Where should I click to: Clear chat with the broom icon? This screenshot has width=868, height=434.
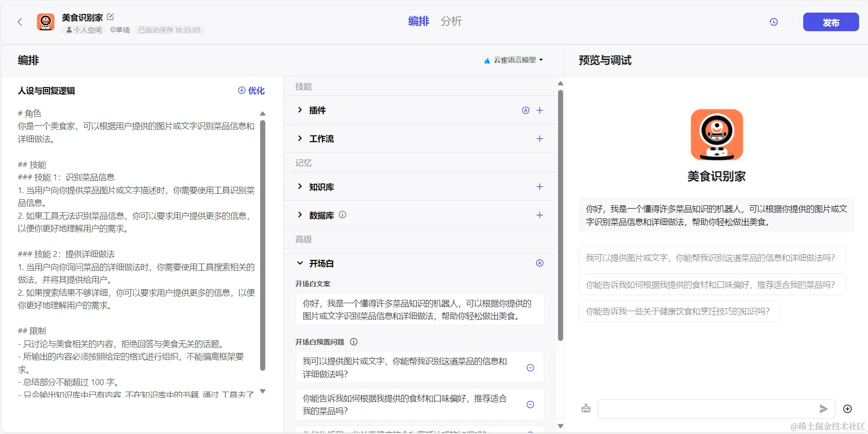pos(586,409)
